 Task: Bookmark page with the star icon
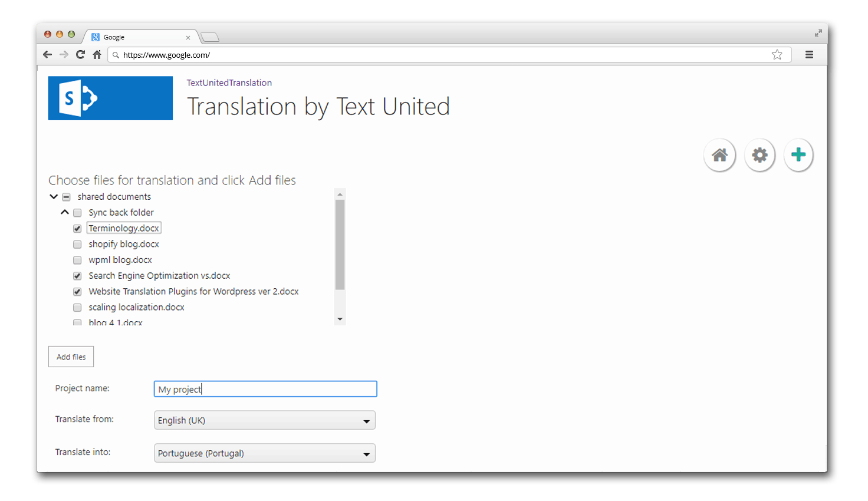[x=777, y=55]
